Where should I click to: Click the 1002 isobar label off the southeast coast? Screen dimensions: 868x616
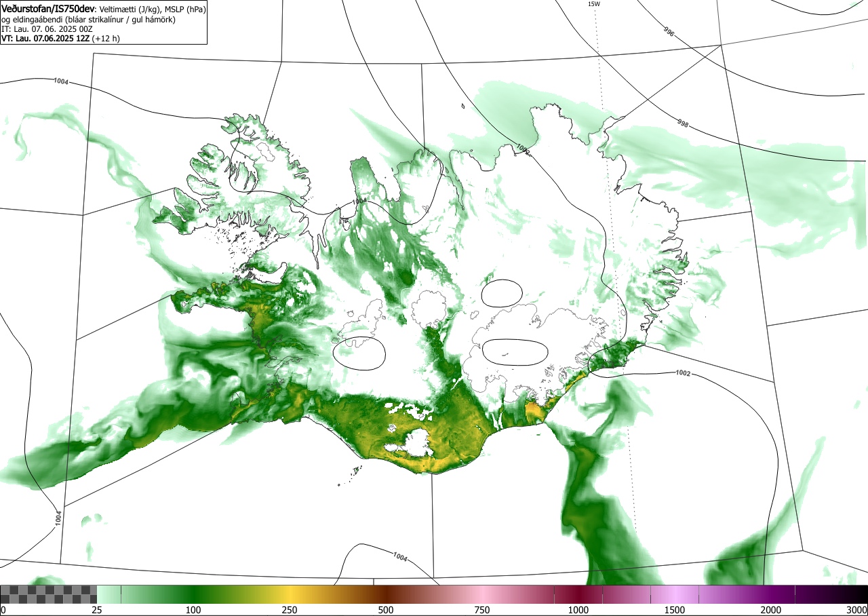[683, 373]
